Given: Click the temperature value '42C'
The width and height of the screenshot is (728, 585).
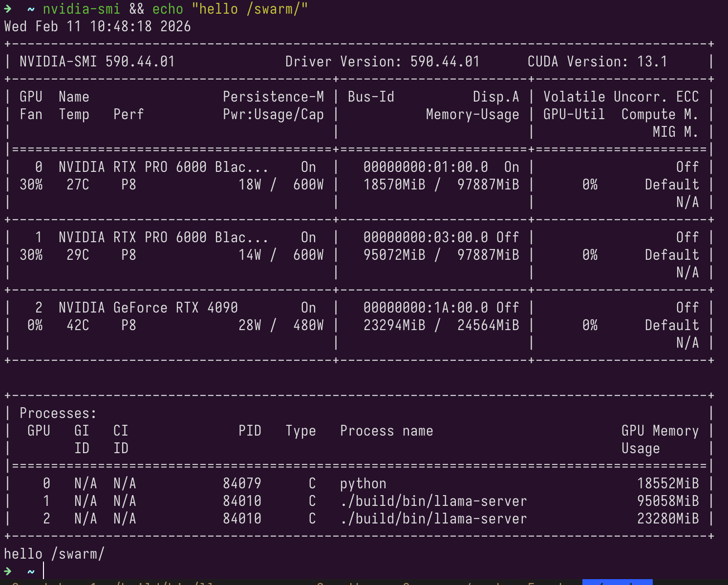Looking at the screenshot, I should (78, 325).
